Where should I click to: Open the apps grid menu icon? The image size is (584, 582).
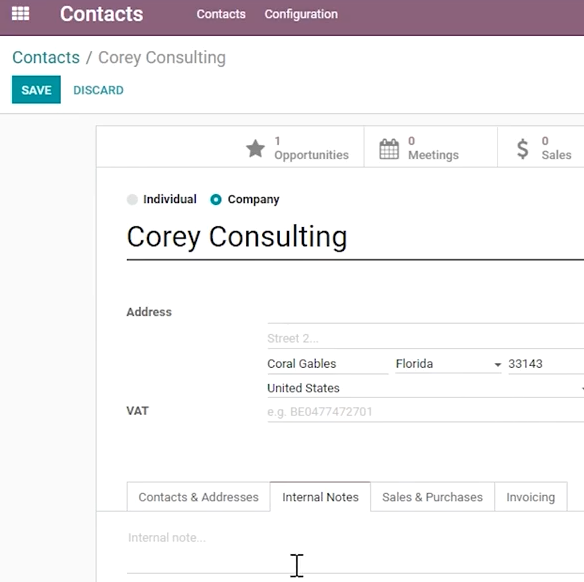[x=20, y=14]
